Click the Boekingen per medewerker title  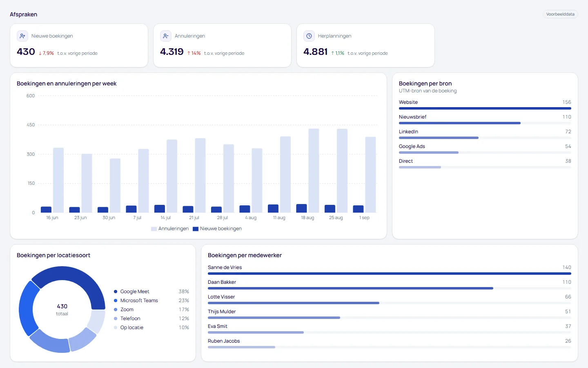click(245, 255)
